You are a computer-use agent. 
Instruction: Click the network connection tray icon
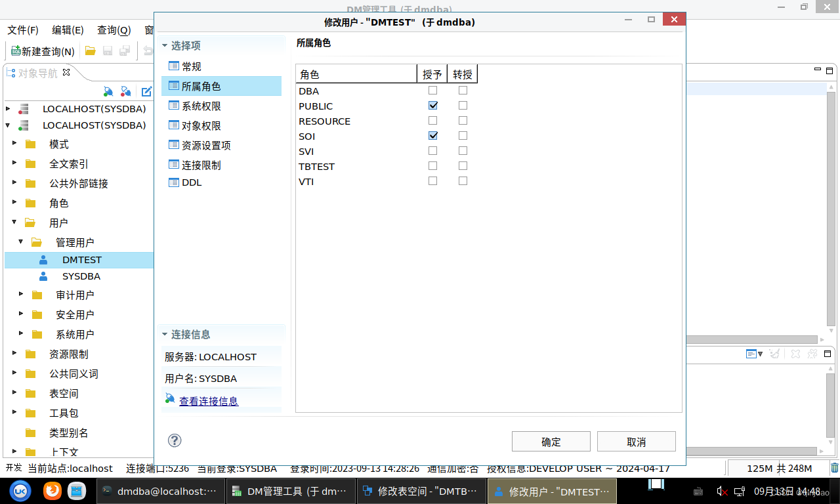tap(739, 491)
